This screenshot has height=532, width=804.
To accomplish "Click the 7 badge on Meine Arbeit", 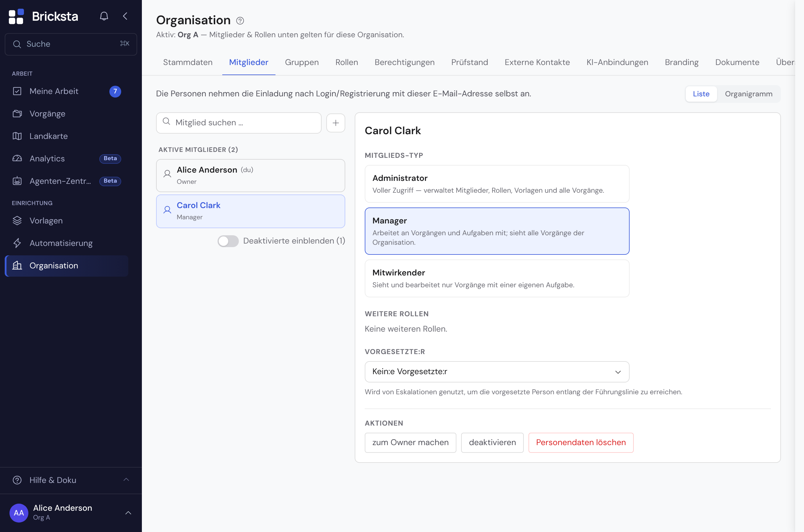I will [x=115, y=91].
